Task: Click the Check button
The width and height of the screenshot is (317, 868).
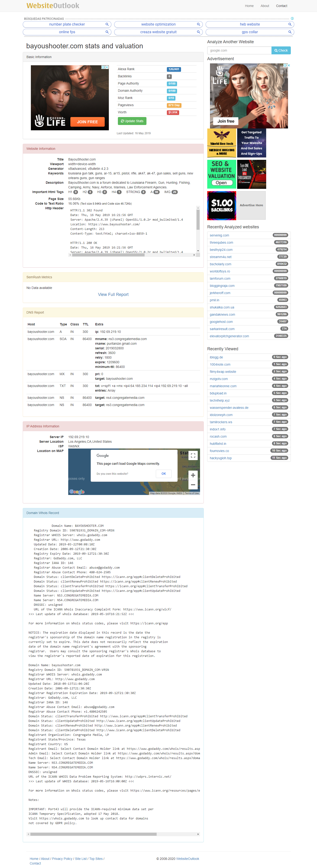Action: click(281, 51)
